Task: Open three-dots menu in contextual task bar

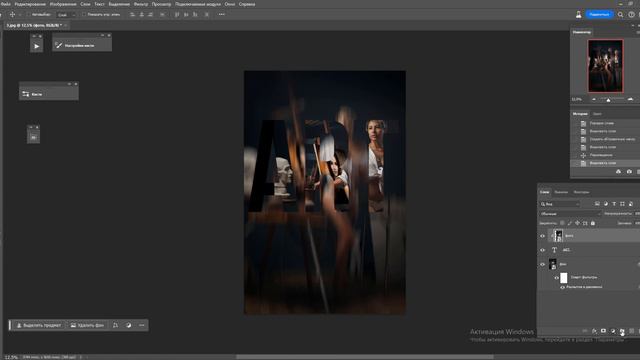Action: (142, 325)
